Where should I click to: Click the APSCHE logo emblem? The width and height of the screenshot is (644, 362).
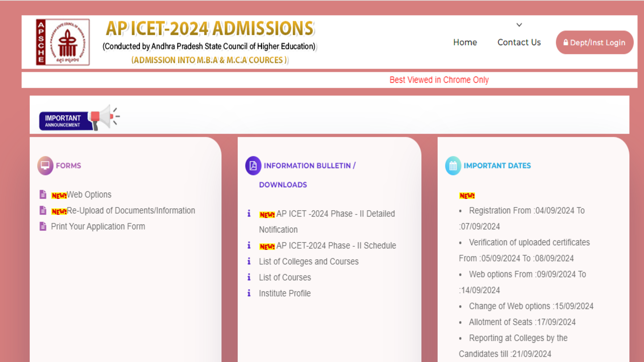click(x=62, y=42)
